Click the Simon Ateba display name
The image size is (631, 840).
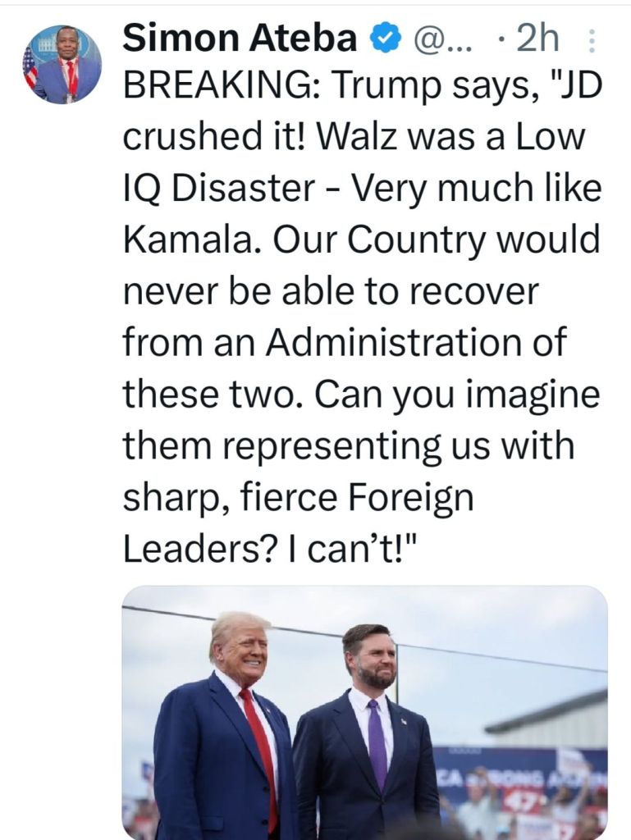tap(239, 39)
